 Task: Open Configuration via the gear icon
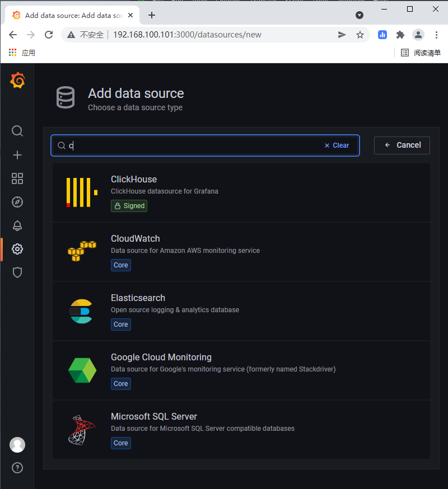17,249
